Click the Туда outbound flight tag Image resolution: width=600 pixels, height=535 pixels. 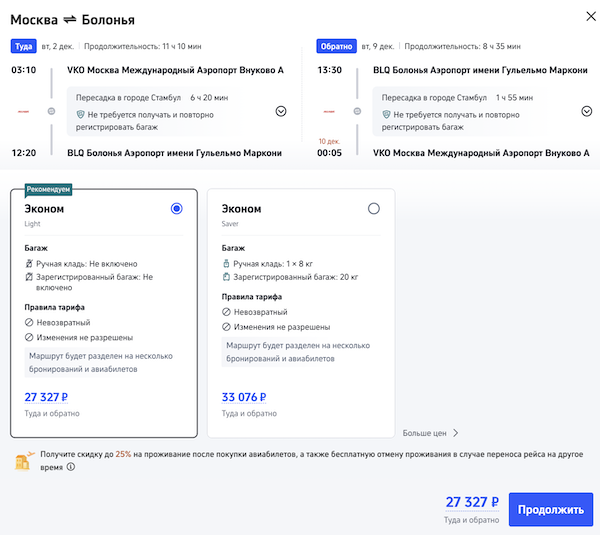pos(22,46)
